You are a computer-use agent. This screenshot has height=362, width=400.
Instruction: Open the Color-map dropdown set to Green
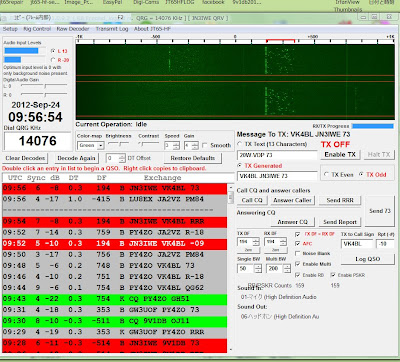91,146
